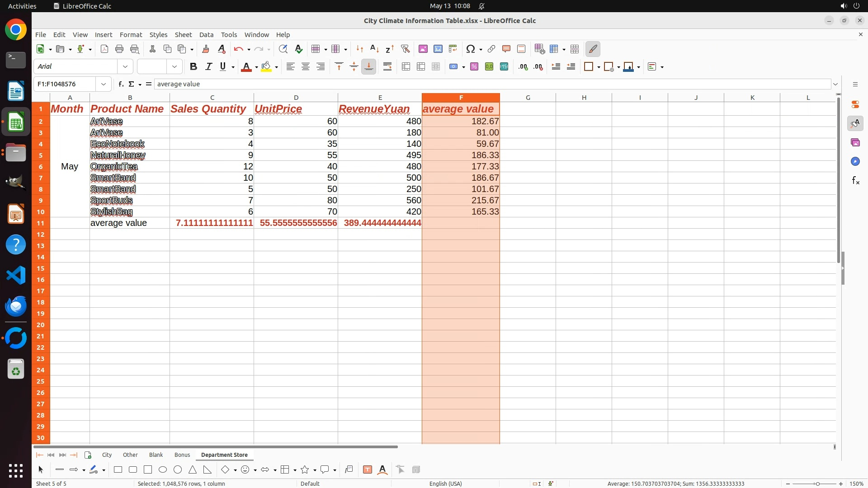The image size is (868, 488).
Task: Open the Data menu
Action: (x=206, y=34)
